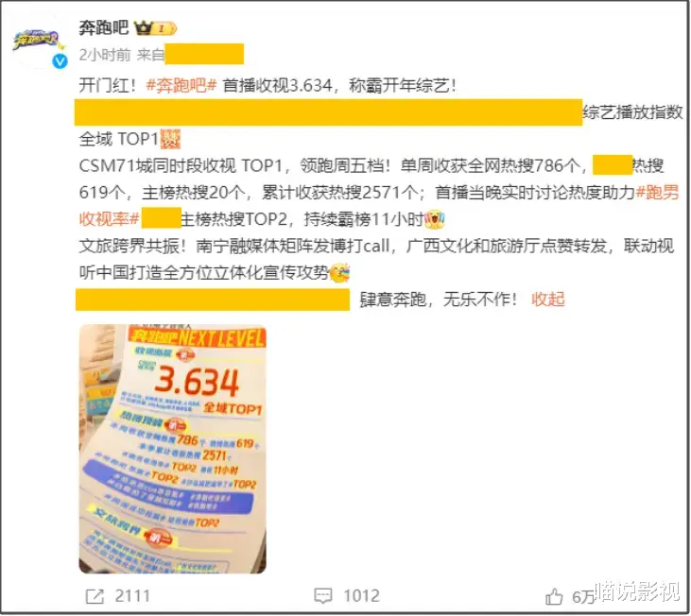This screenshot has height=616, width=691.
Task: Click the comment count 1012
Action: click(x=361, y=596)
